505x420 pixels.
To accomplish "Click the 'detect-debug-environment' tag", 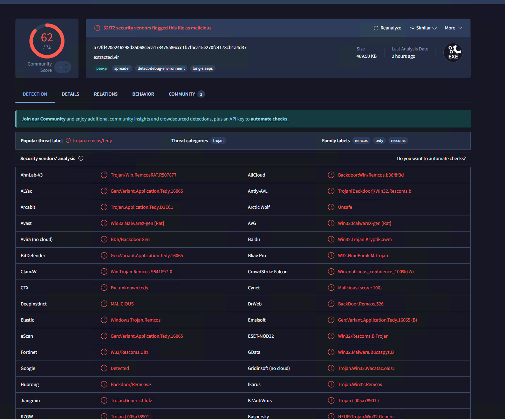I will [x=161, y=68].
